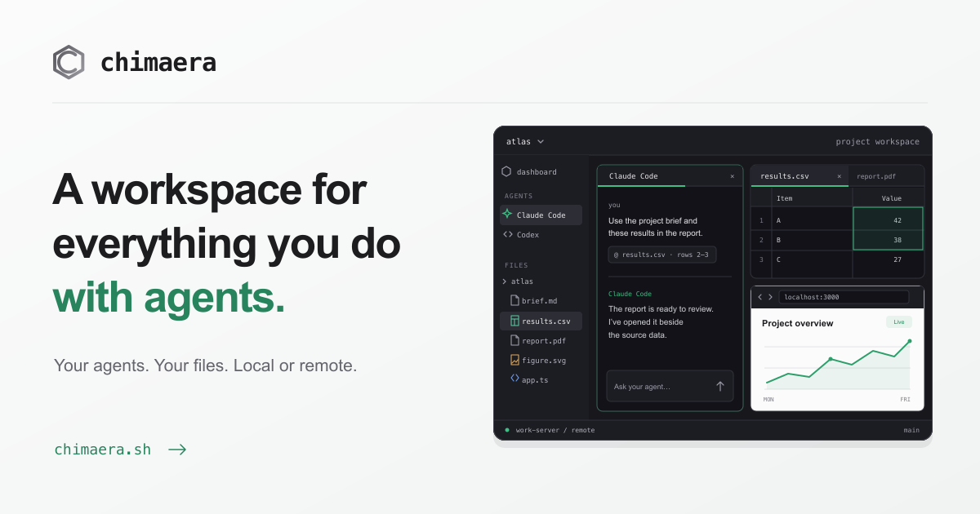Image resolution: width=980 pixels, height=514 pixels.
Task: Send the message with the up-arrow icon
Action: point(719,386)
